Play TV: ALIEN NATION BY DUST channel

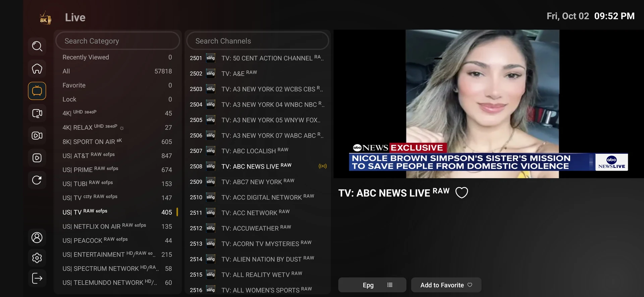(x=258, y=259)
